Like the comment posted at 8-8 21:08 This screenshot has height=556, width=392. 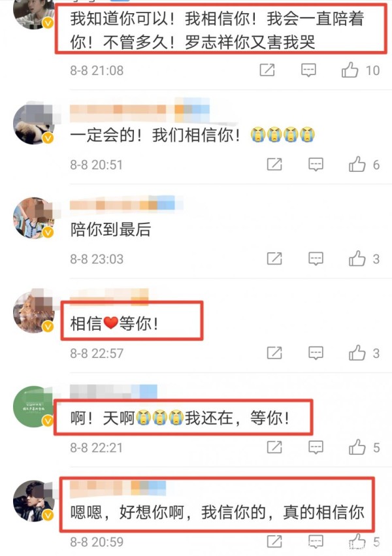click(350, 70)
